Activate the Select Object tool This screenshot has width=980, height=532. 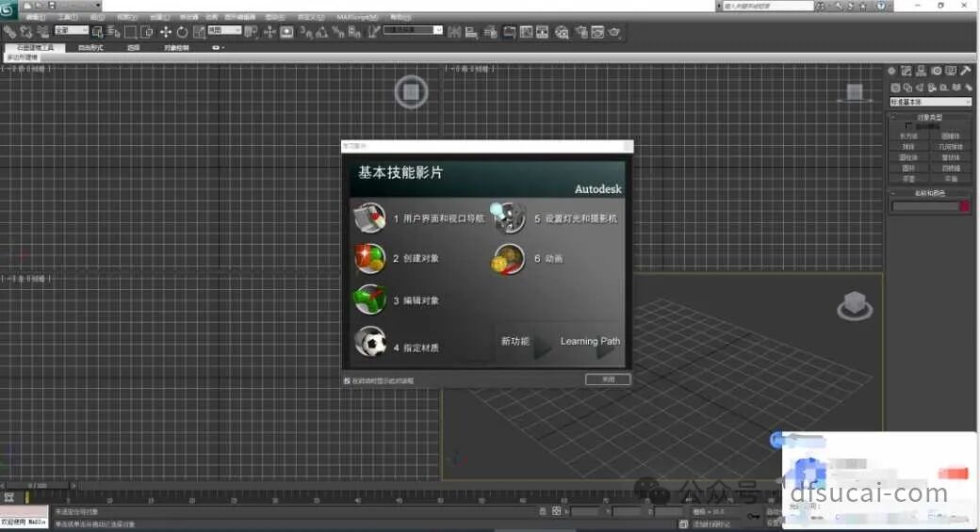(97, 32)
